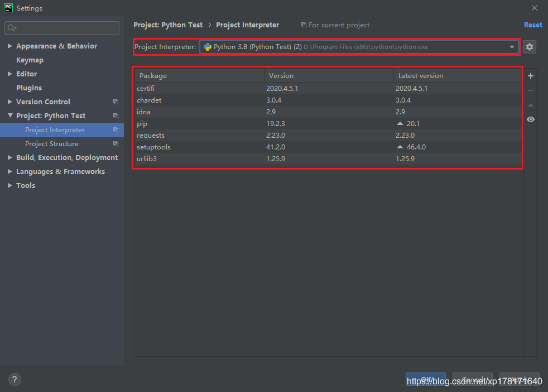This screenshot has width=548, height=392.
Task: Click the project-level icon beside Project: Python Test
Action: 116,116
